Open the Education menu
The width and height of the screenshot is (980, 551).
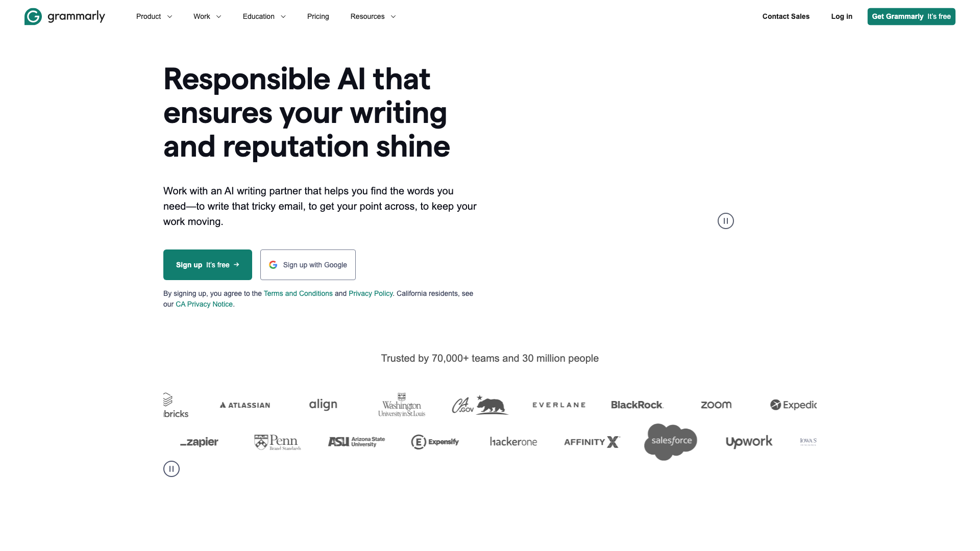point(264,16)
